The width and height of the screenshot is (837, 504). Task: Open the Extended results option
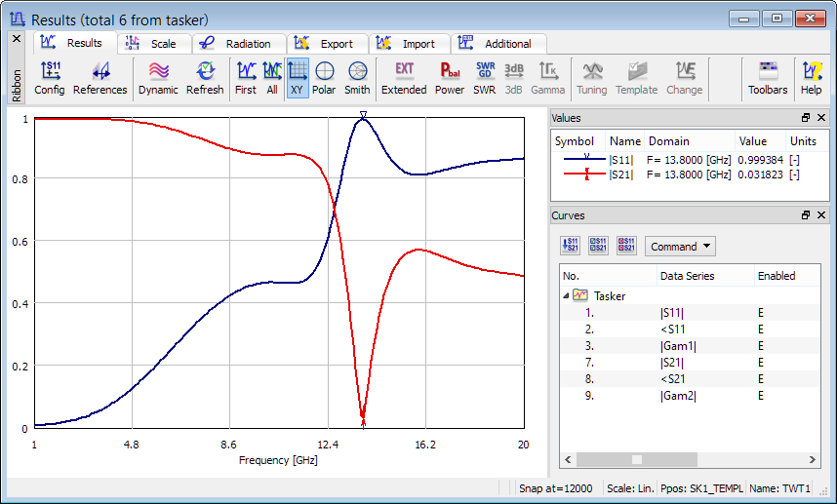tap(404, 78)
